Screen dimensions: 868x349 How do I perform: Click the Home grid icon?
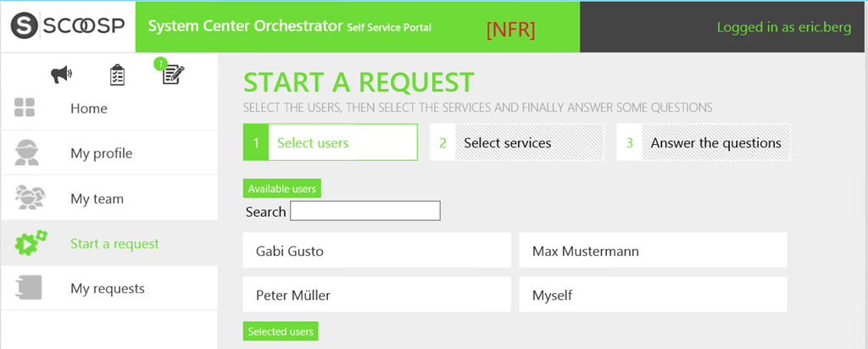pyautogui.click(x=25, y=108)
